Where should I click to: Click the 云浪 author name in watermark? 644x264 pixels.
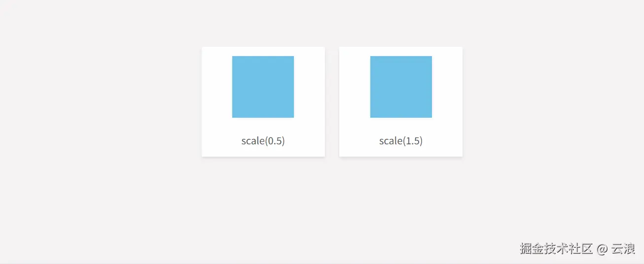click(x=623, y=249)
